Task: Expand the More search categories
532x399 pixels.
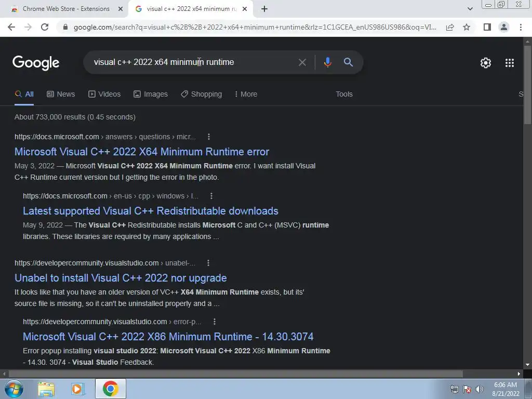Action: pyautogui.click(x=246, y=95)
